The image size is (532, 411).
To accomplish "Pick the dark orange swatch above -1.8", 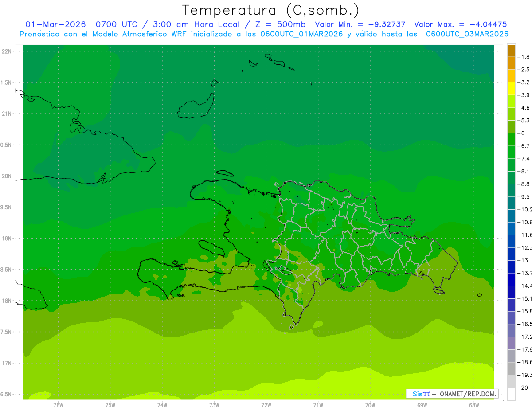I will (x=511, y=51).
